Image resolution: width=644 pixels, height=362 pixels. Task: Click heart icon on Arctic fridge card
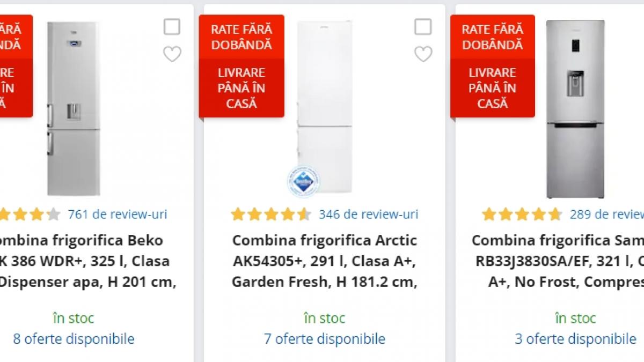pyautogui.click(x=423, y=54)
